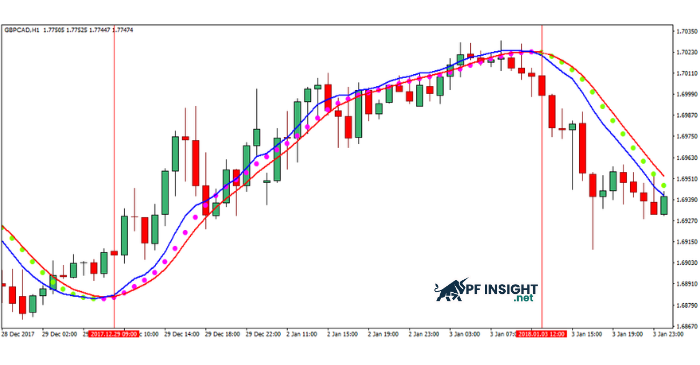Click the 1.69150 price level
Image resolution: width=700 pixels, height=365 pixels.
[687, 242]
